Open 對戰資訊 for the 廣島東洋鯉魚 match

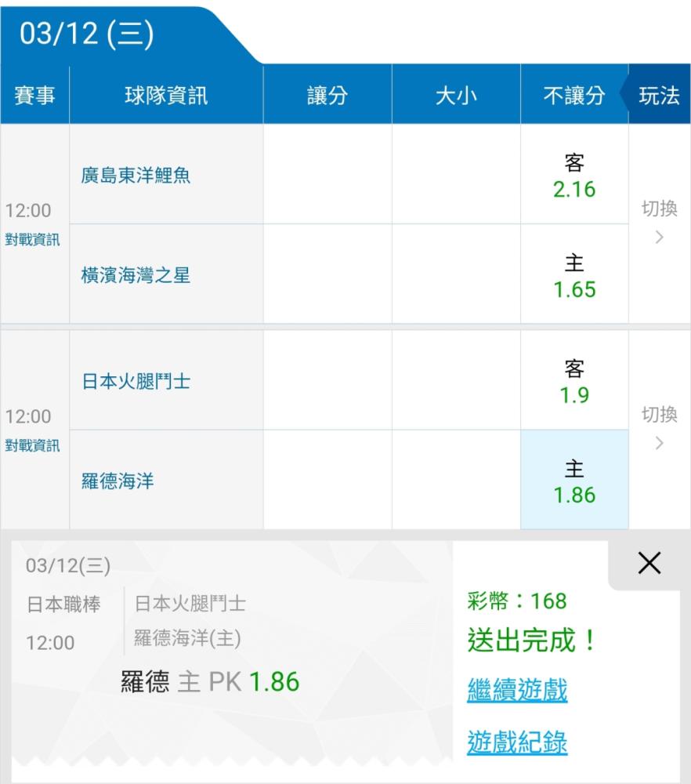pos(32,239)
